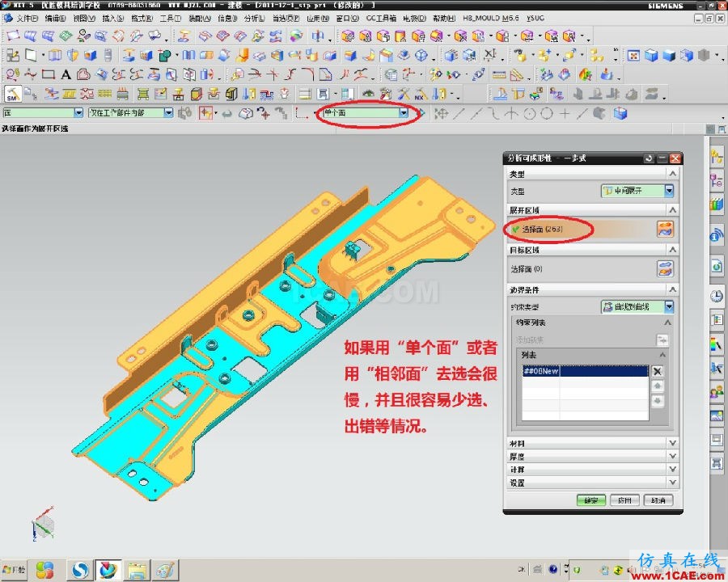The image size is (728, 582).
Task: Open the paint palette taskbar icon
Action: pyautogui.click(x=165, y=570)
